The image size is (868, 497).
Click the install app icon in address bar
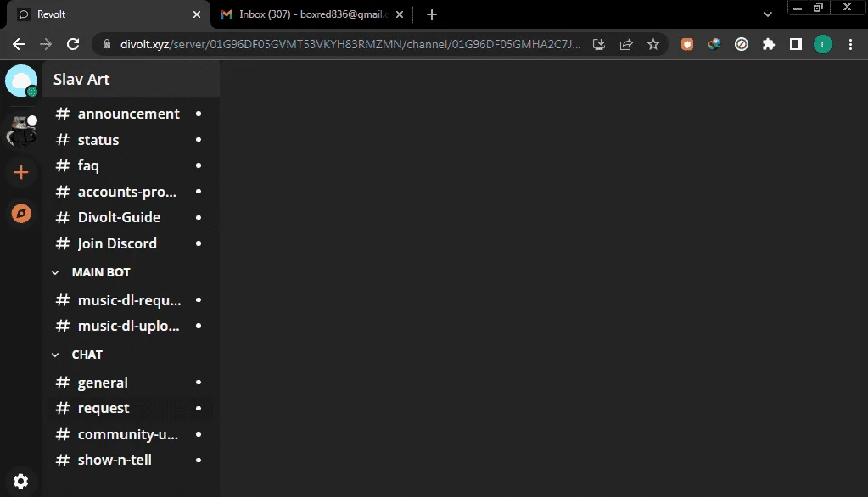tap(598, 44)
